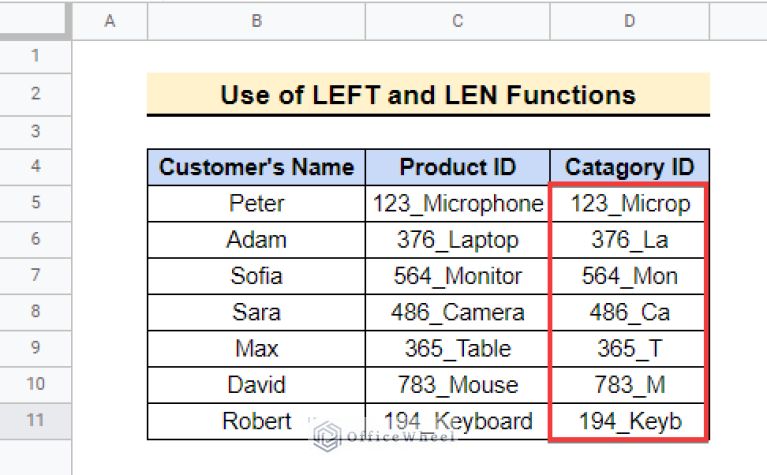Select the 'Customer's Name' header cell
Image resolution: width=767 pixels, height=475 pixels.
pyautogui.click(x=256, y=167)
